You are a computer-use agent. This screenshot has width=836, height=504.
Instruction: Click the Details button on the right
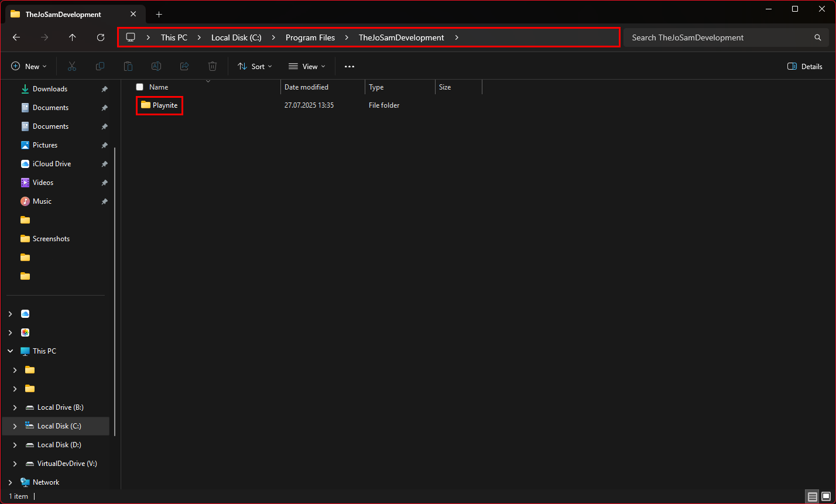click(x=804, y=66)
